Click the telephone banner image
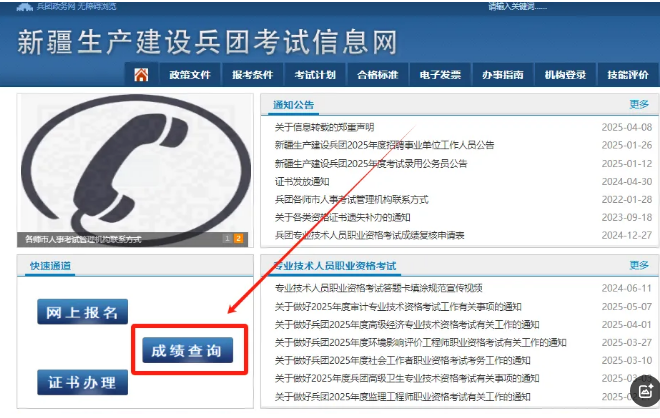The height and width of the screenshot is (418, 660). [x=135, y=170]
